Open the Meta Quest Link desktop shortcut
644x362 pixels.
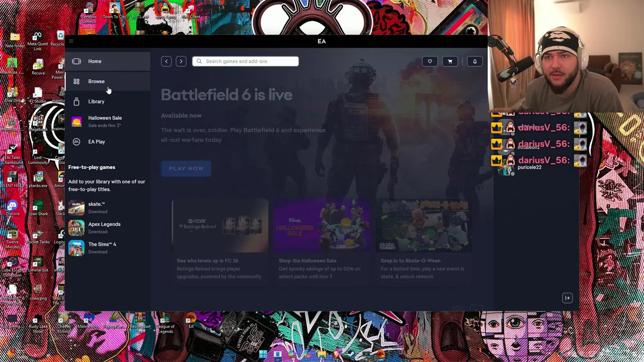[x=38, y=41]
